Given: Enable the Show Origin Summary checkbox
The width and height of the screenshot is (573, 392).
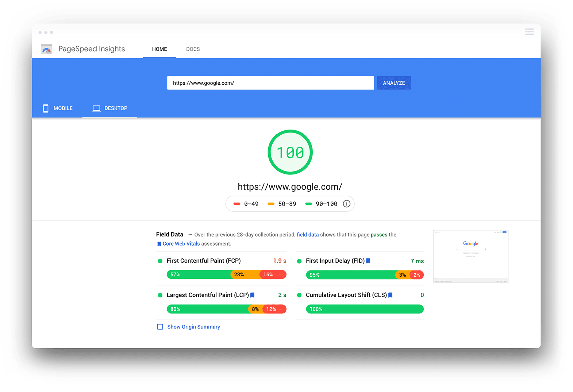Looking at the screenshot, I should coord(160,327).
